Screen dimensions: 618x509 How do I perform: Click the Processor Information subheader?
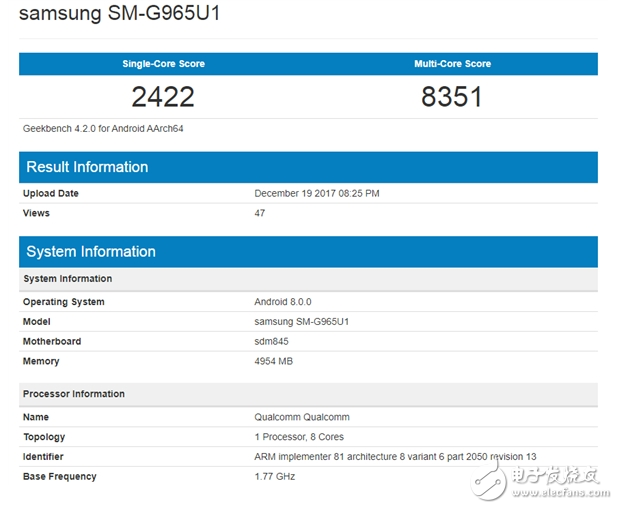point(74,394)
